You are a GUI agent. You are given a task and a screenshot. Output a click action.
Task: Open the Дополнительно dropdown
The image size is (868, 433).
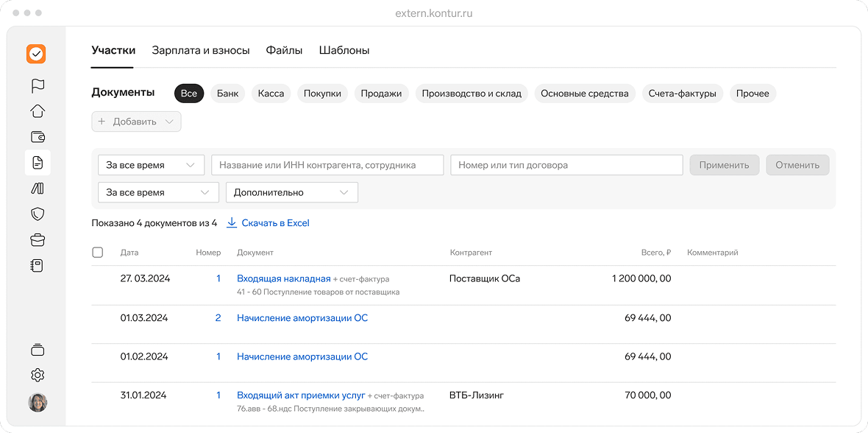point(292,191)
